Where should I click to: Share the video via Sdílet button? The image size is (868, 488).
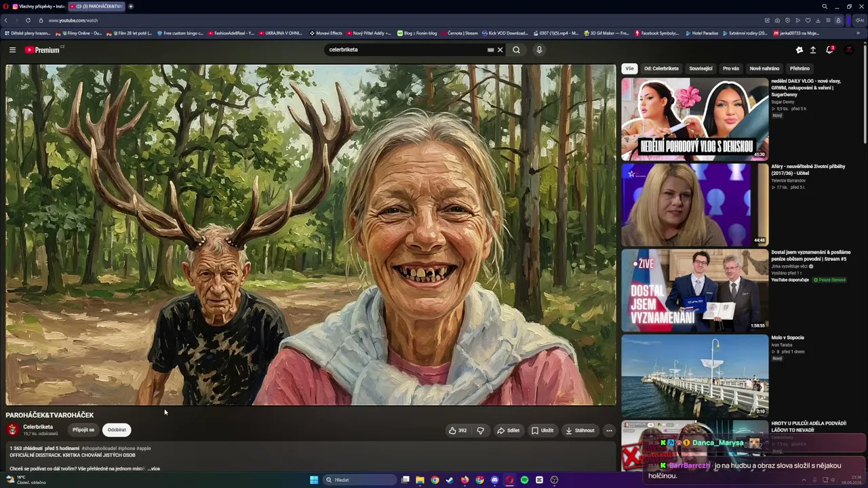[x=508, y=430]
